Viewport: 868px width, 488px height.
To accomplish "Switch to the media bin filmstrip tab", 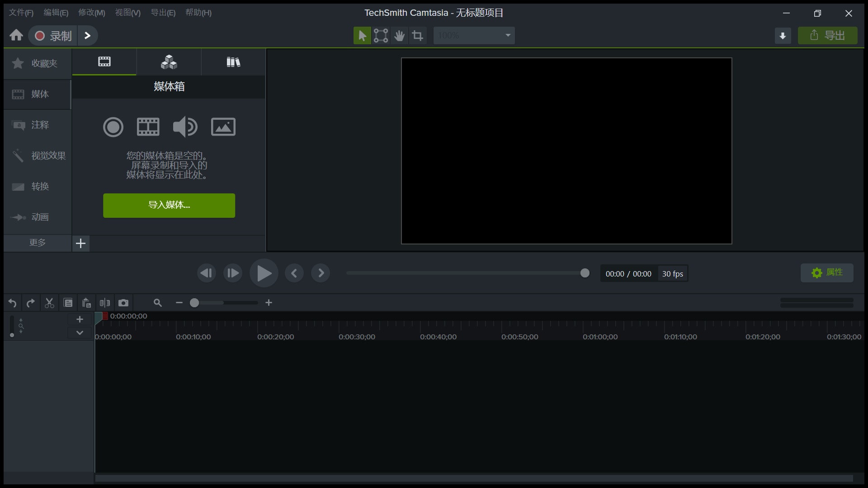I will [104, 62].
